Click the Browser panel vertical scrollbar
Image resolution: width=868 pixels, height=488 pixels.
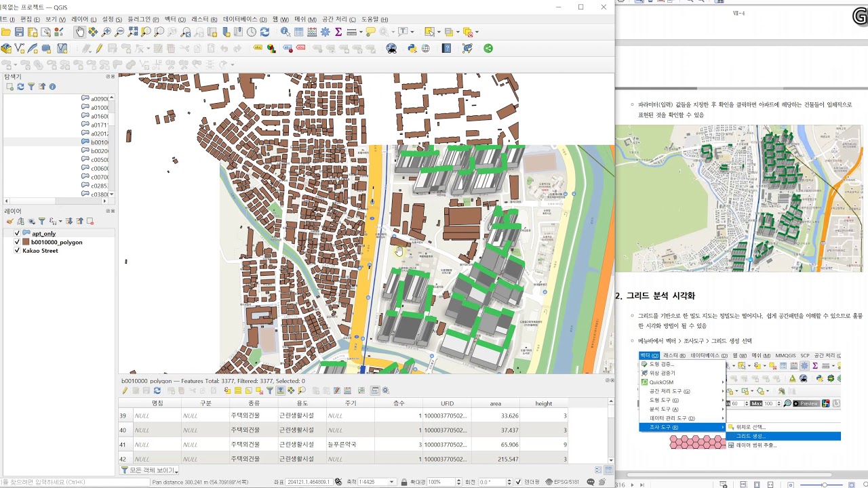pyautogui.click(x=112, y=146)
